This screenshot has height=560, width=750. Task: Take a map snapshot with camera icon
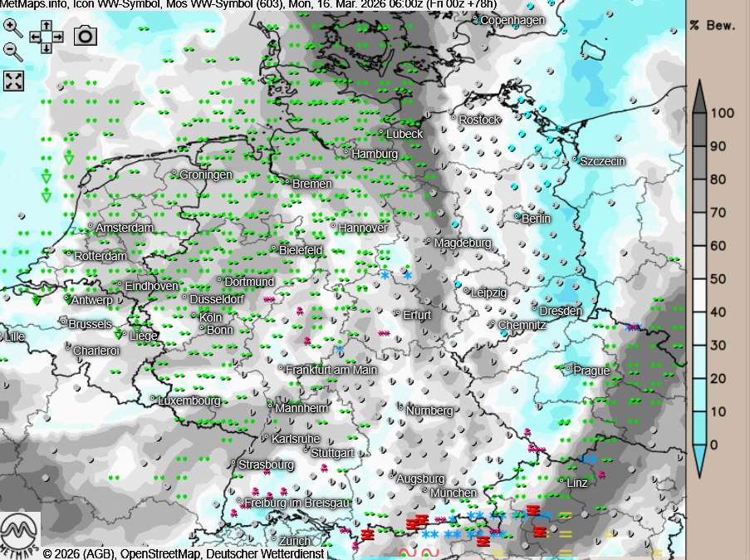85,35
